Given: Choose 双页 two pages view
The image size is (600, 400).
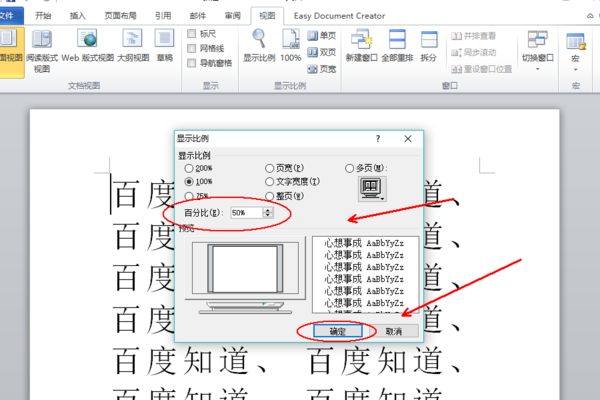Looking at the screenshot, I should point(321,52).
